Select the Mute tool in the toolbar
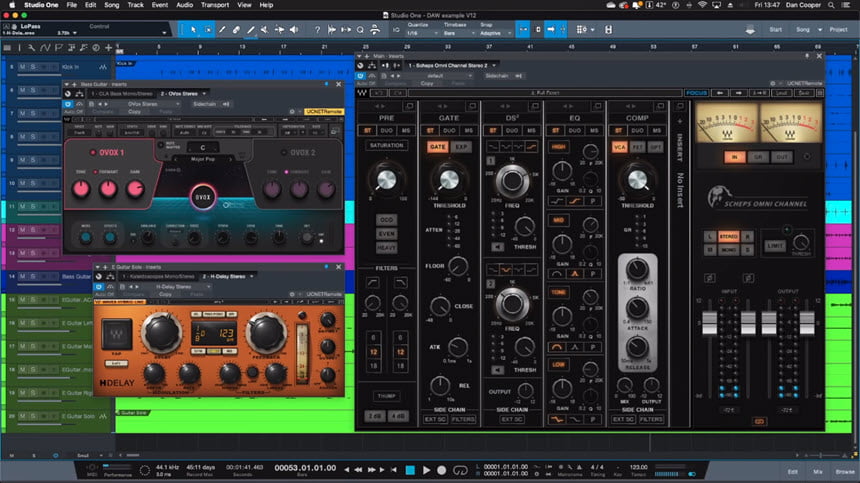This screenshot has width=860, height=483. [265, 30]
